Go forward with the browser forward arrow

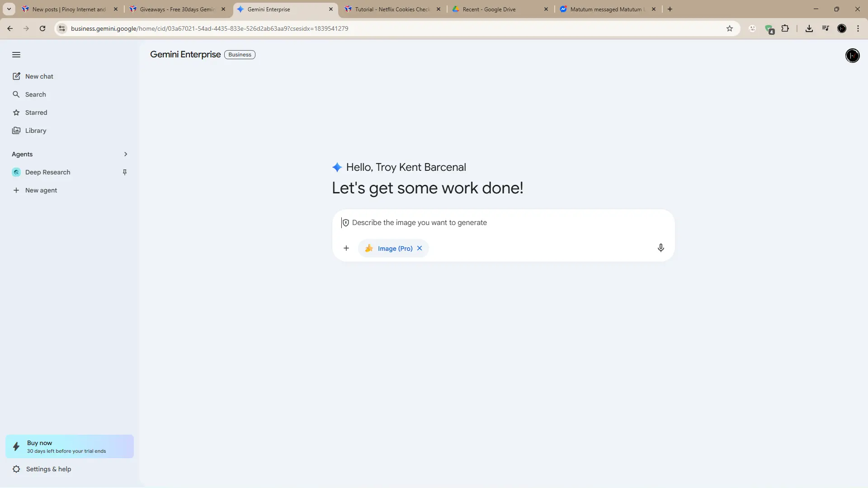[26, 28]
